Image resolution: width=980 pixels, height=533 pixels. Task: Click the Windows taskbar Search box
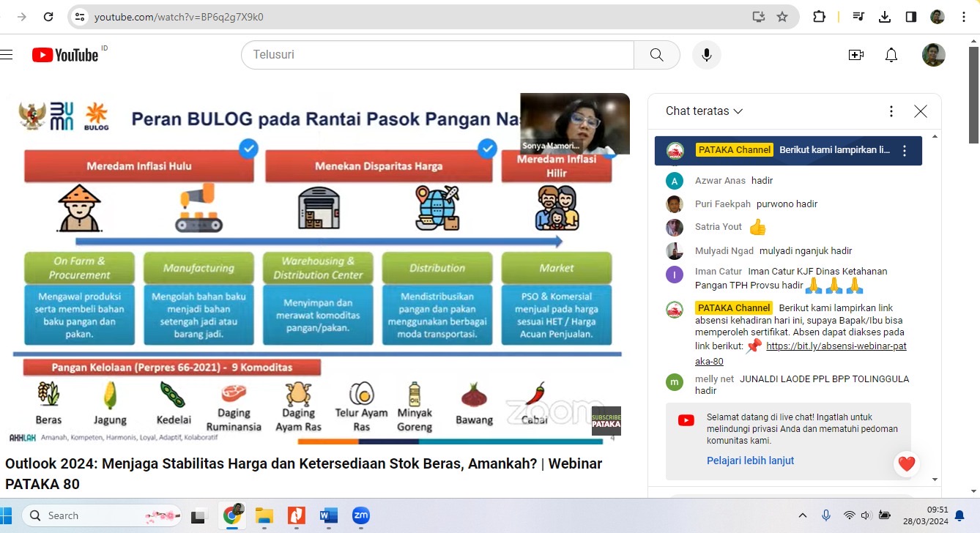(101, 515)
